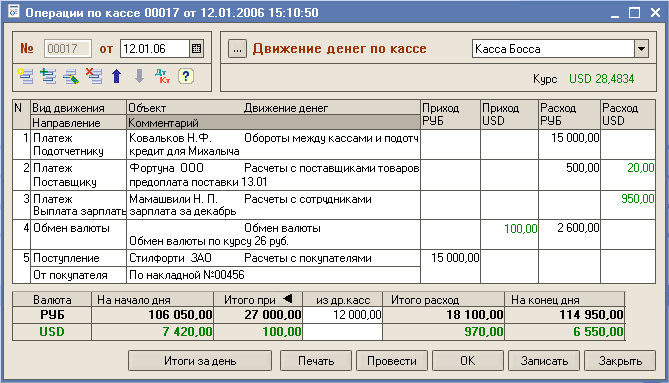
Task: Click the comment кредит для Михалыча
Action: [184, 151]
